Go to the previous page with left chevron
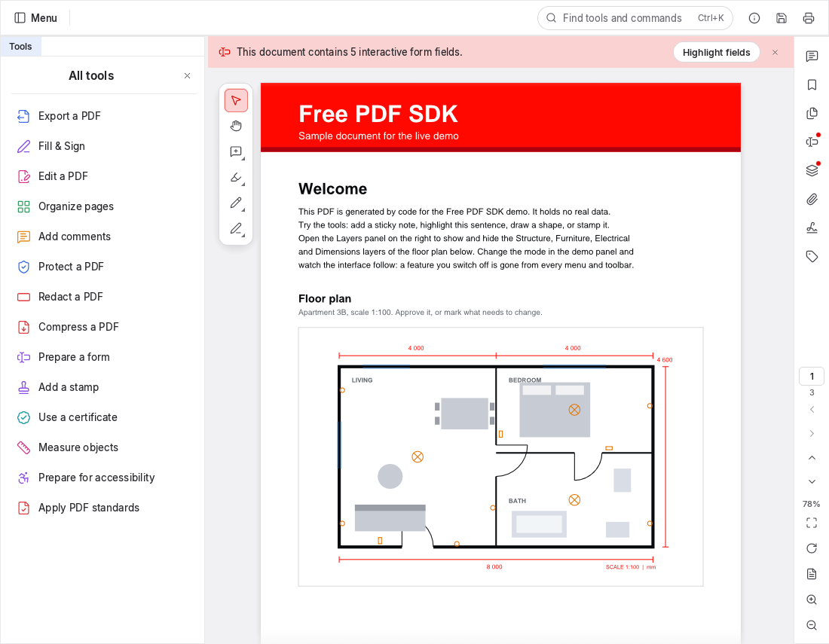The width and height of the screenshot is (829, 644). pyautogui.click(x=812, y=410)
